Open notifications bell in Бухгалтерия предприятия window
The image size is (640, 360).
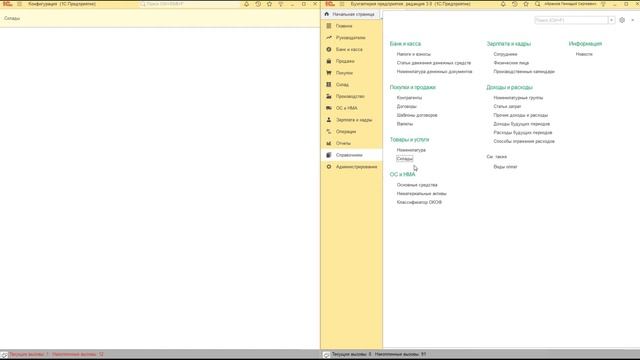tap(503, 4)
